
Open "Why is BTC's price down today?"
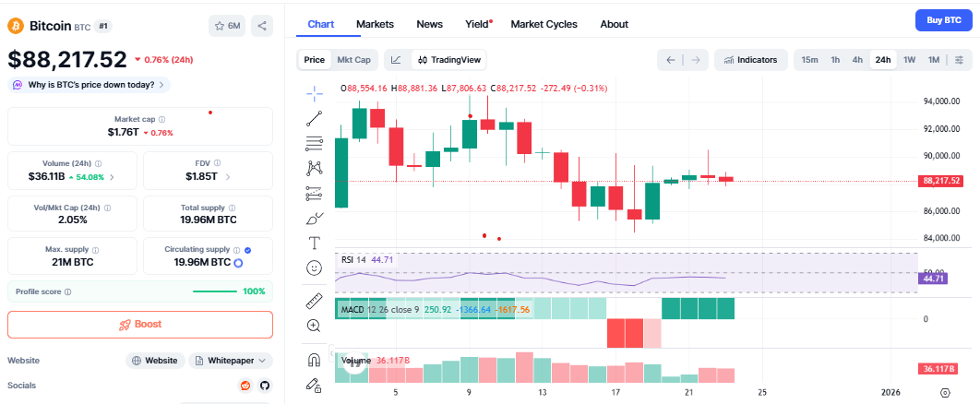tap(90, 85)
